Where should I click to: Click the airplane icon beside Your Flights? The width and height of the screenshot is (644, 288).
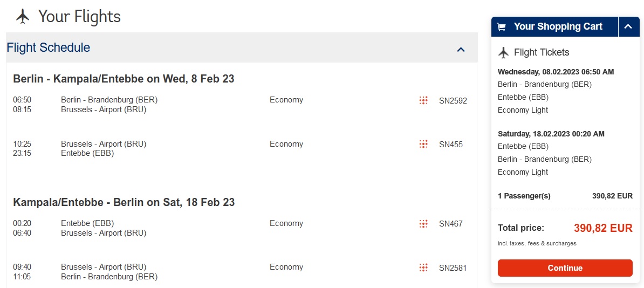click(23, 16)
